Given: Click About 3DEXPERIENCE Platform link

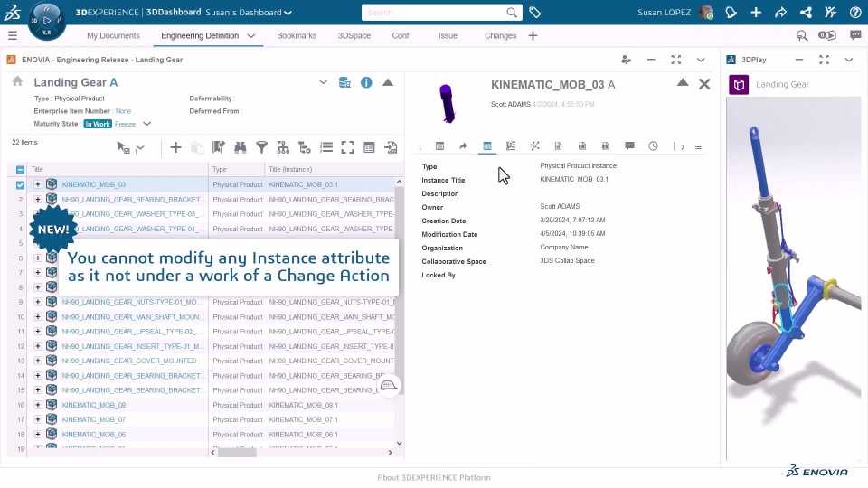Looking at the screenshot, I should click(433, 477).
